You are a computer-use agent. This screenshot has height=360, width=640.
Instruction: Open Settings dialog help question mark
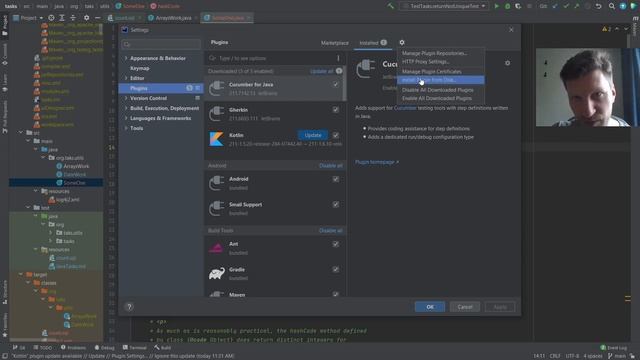pos(129,307)
